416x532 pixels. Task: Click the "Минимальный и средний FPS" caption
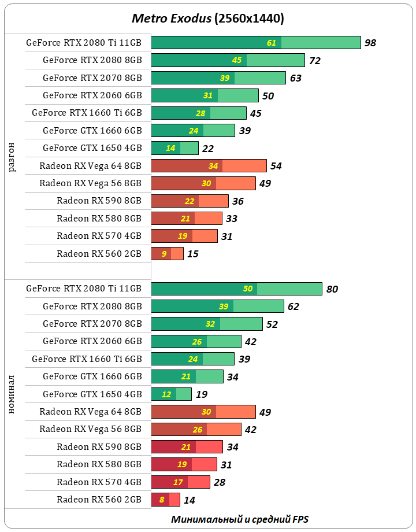(244, 519)
